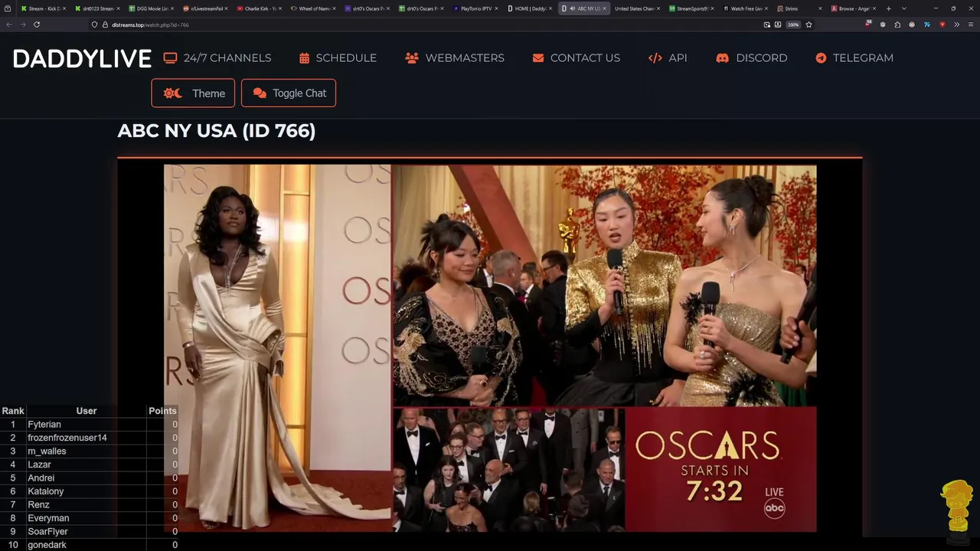Click the Theme button
Viewport: 980px width, 551px height.
click(x=193, y=93)
